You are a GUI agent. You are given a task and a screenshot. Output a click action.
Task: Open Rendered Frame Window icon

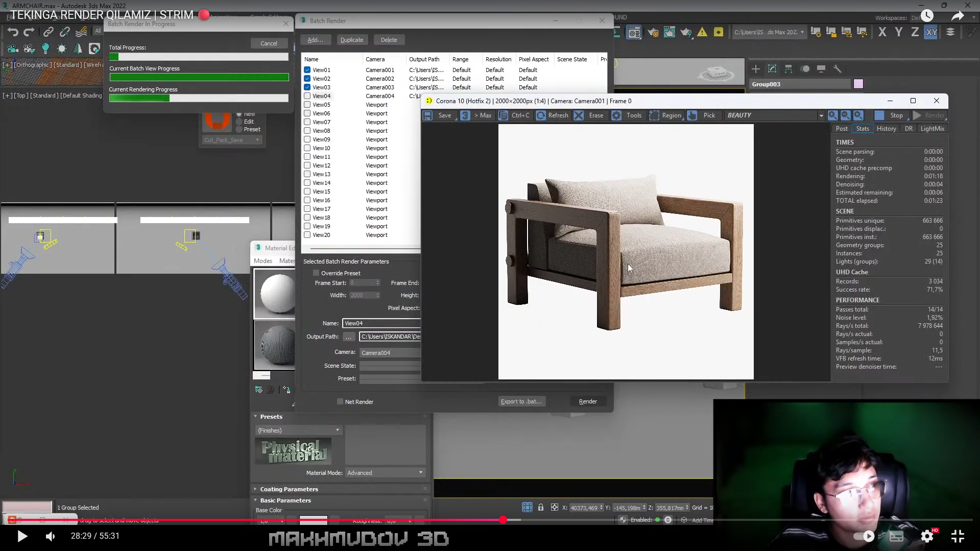pos(670,32)
